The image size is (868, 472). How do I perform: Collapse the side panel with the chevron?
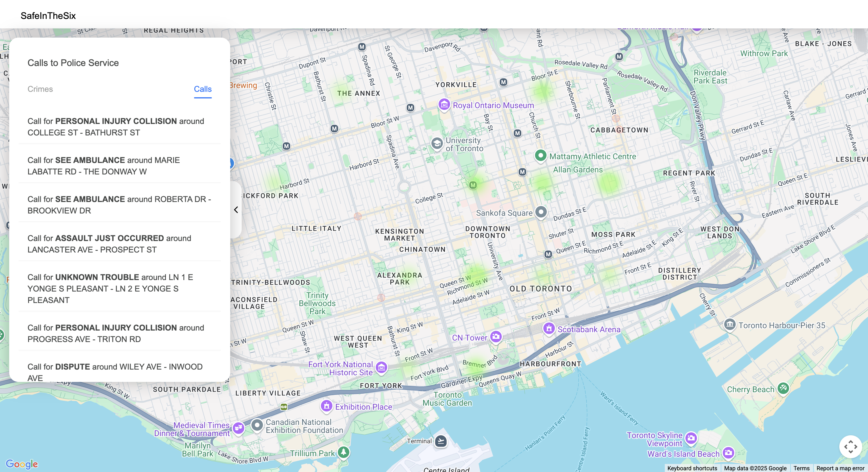(x=236, y=210)
